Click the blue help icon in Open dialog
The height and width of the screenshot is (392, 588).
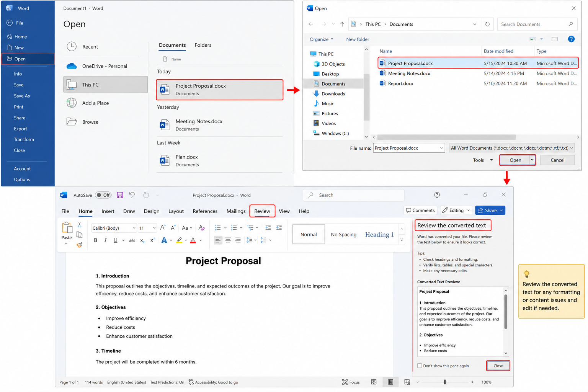coord(571,39)
